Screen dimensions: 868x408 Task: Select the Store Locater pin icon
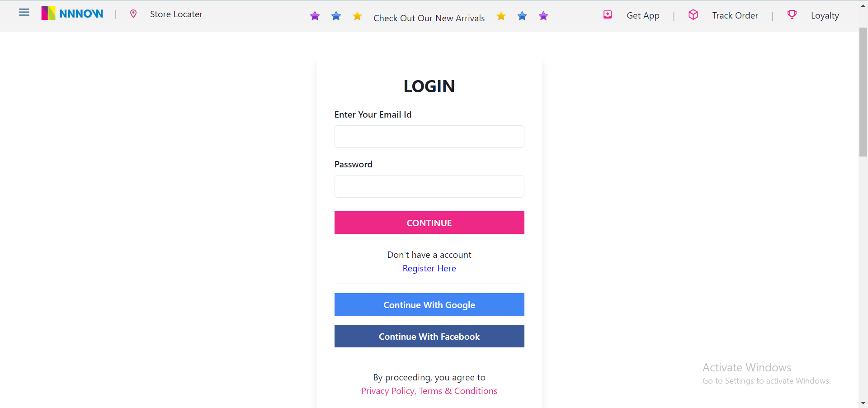(133, 14)
